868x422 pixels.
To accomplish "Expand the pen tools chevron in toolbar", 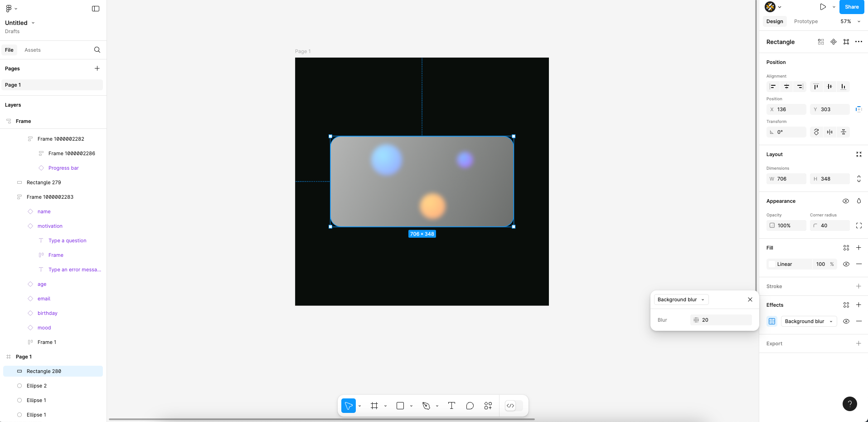I will 437,406.
